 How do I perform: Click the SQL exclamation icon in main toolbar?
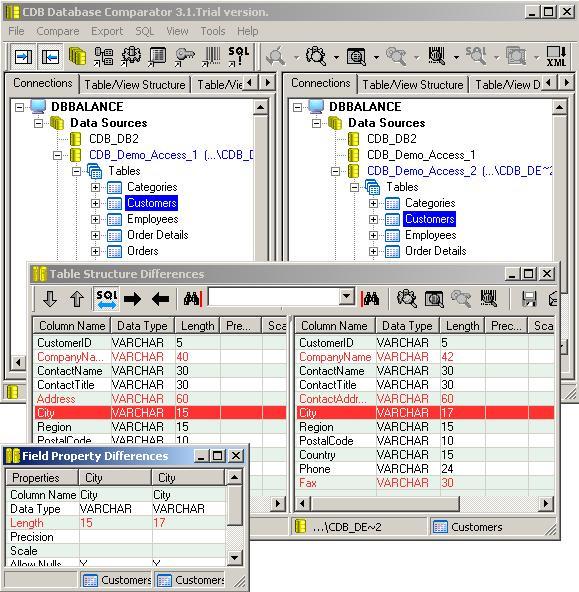click(x=238, y=57)
